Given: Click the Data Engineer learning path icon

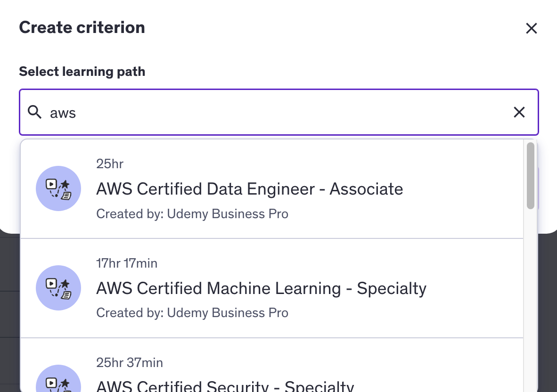Looking at the screenshot, I should pyautogui.click(x=58, y=188).
